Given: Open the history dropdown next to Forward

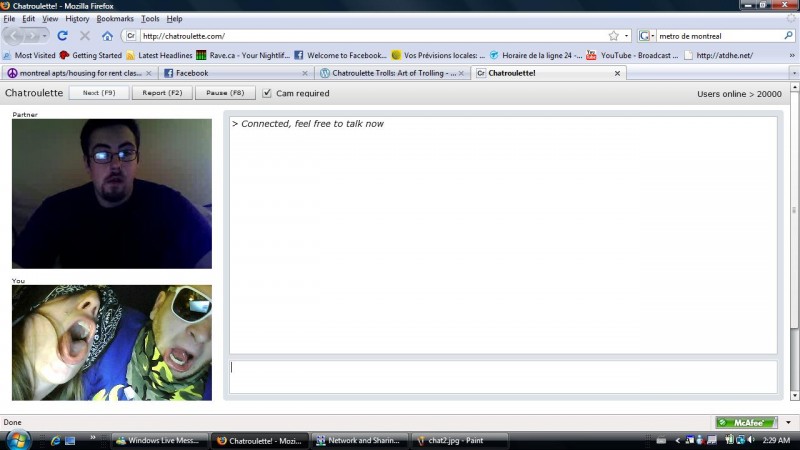Looking at the screenshot, I should [44, 36].
